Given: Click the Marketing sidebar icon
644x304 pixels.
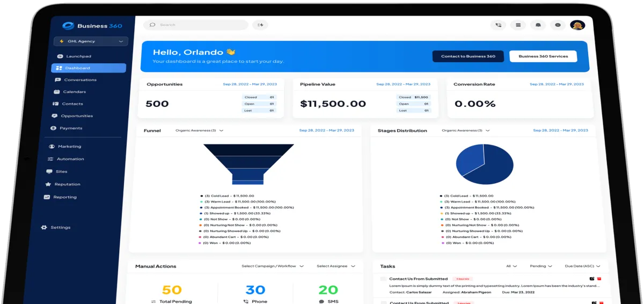Looking at the screenshot, I should click(x=52, y=146).
